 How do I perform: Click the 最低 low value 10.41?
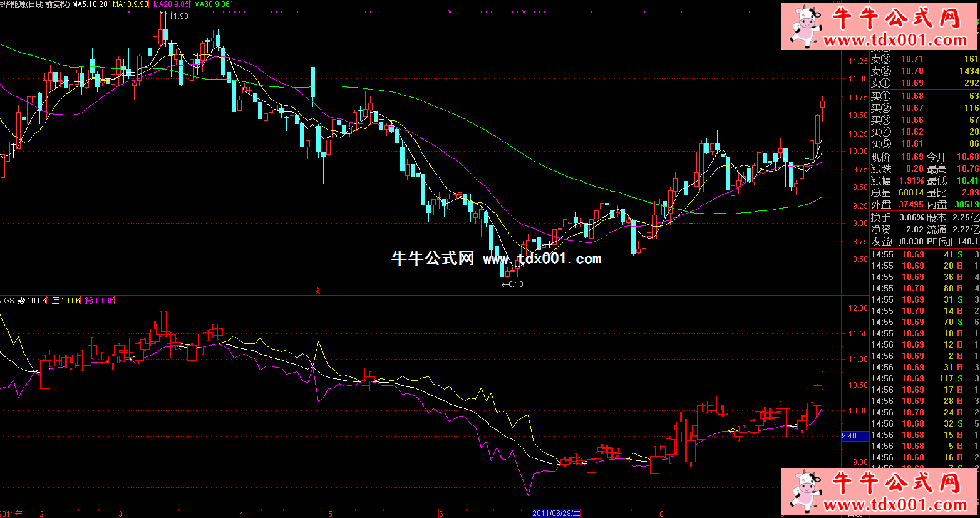(967, 180)
